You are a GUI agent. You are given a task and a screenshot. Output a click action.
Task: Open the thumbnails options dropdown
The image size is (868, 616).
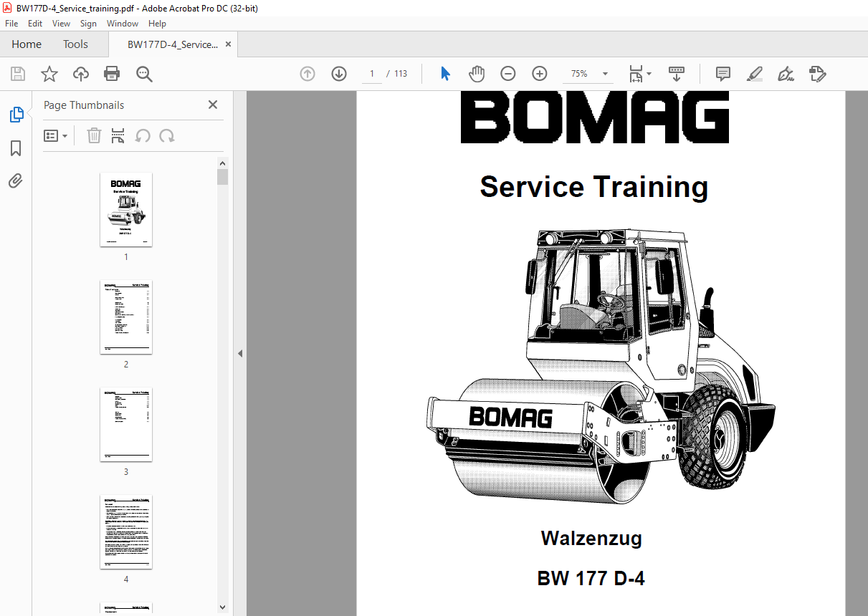tap(56, 135)
